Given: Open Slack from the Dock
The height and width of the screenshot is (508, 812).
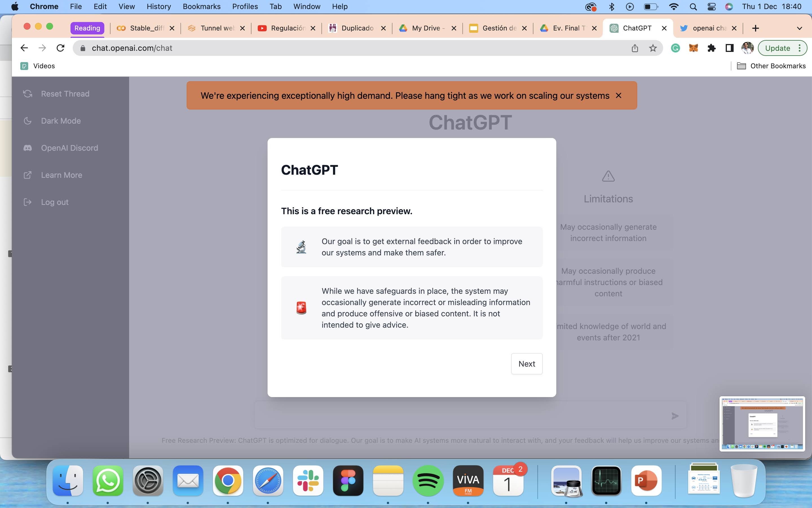Looking at the screenshot, I should (308, 481).
